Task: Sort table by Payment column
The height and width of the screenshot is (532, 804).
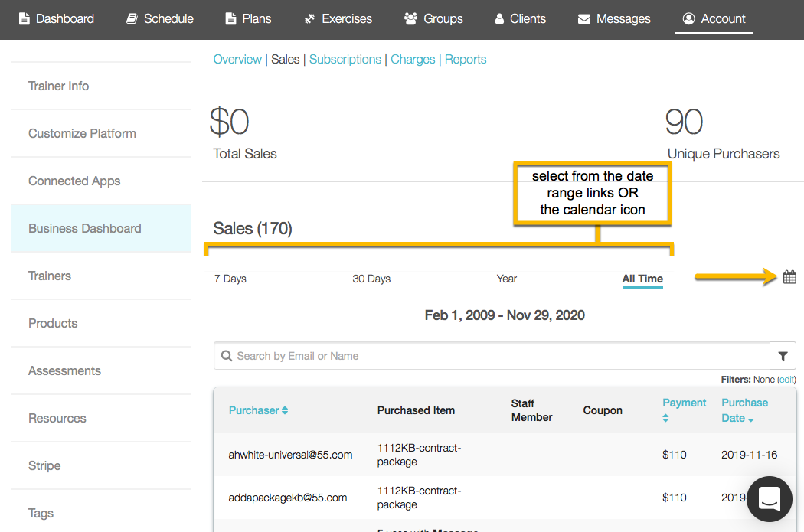Action: click(665, 418)
